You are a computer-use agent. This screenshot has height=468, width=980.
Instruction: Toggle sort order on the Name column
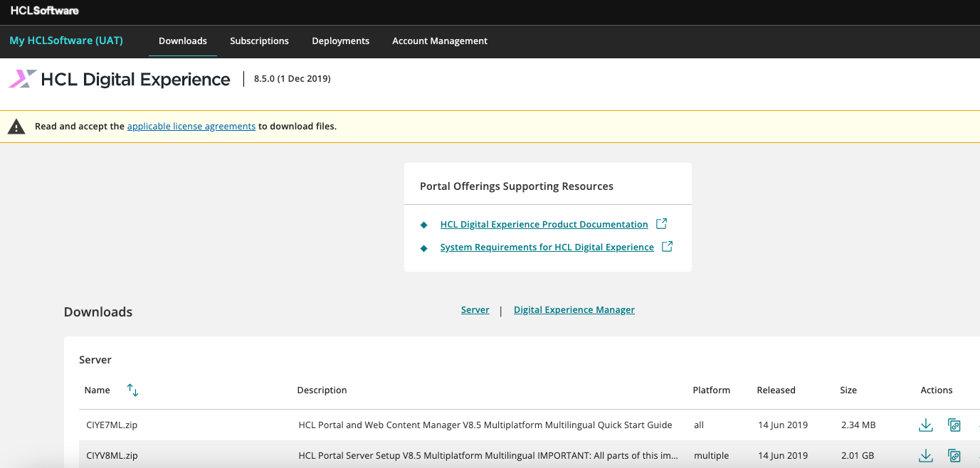pos(132,390)
